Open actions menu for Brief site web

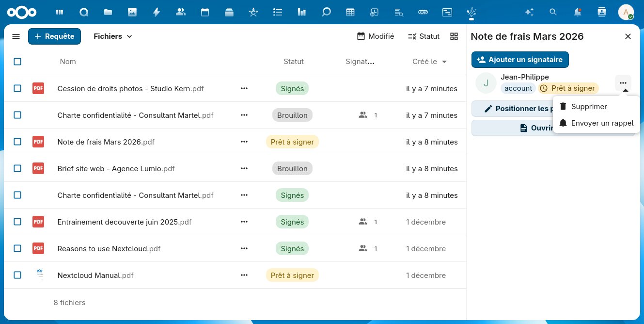pos(244,168)
